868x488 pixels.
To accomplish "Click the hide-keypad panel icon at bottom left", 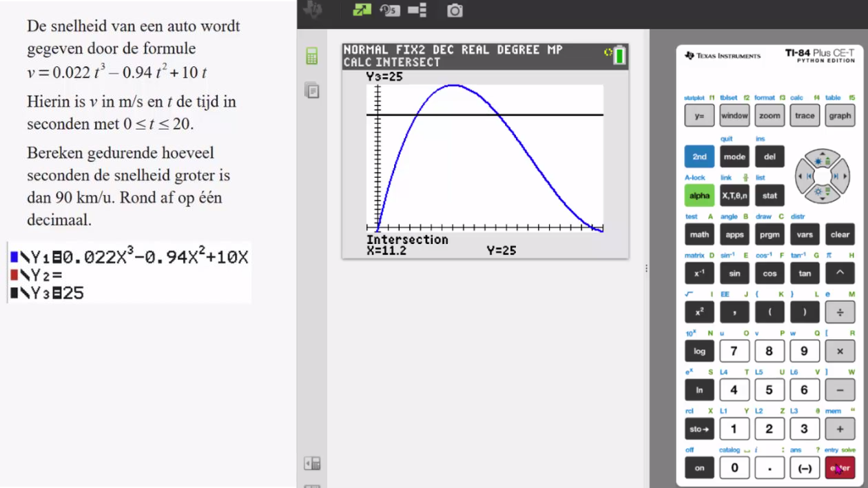I will tap(312, 464).
